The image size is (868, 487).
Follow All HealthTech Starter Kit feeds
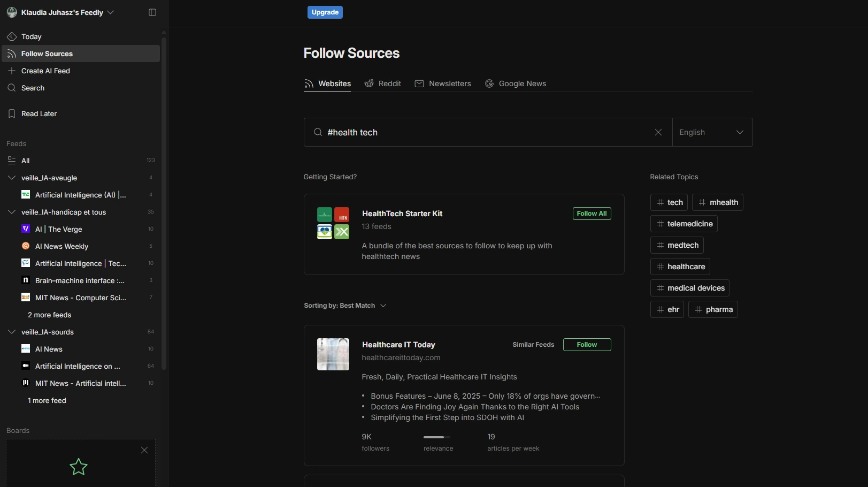[592, 214]
